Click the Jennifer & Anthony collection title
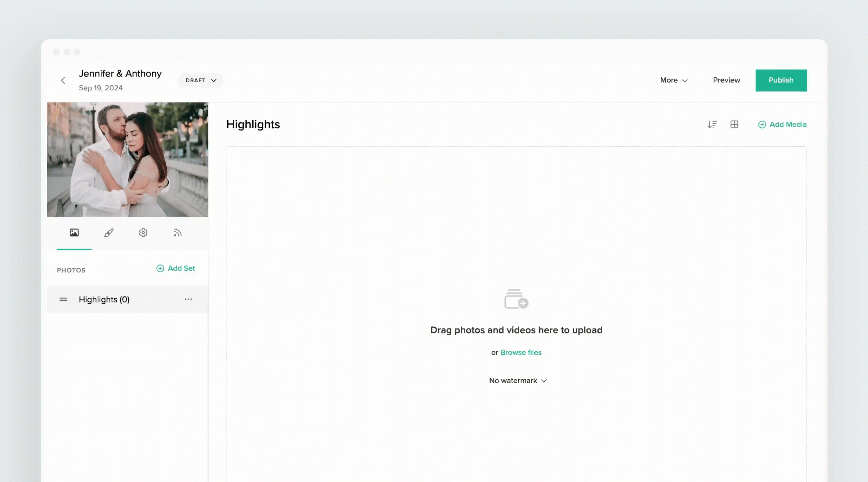Viewport: 868px width, 482px height. (x=120, y=74)
